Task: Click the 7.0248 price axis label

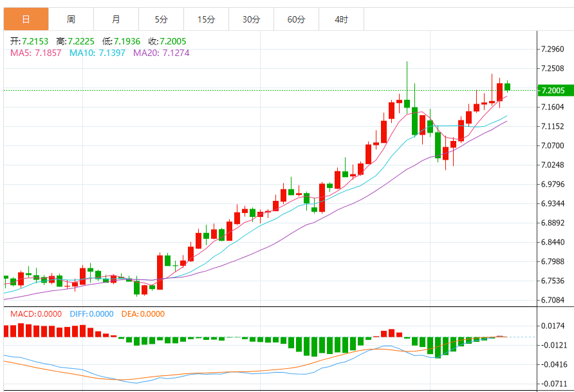Action: click(552, 165)
